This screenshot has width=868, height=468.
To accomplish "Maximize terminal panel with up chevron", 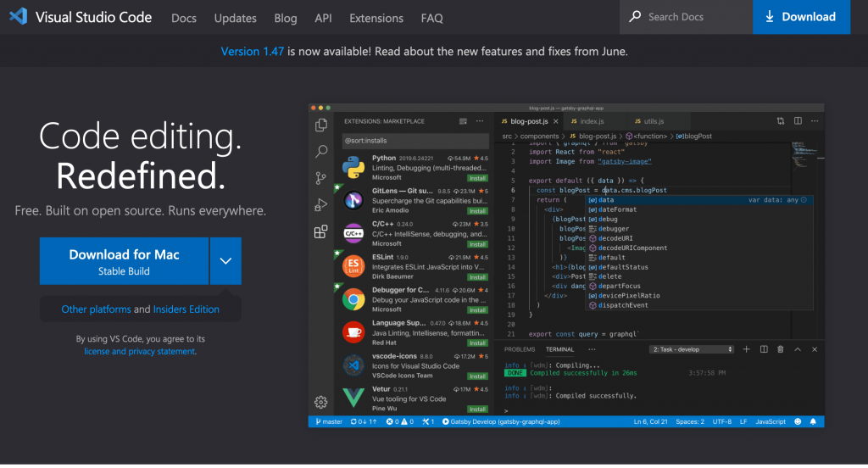I will (x=798, y=349).
